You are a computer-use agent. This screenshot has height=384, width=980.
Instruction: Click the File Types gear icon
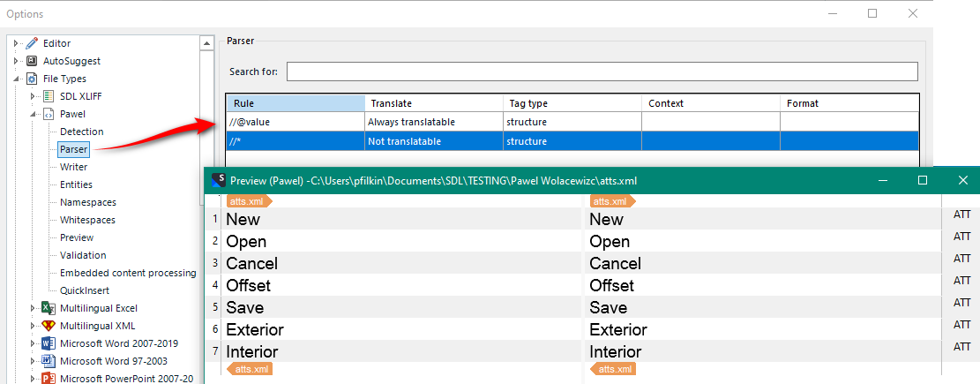(32, 79)
